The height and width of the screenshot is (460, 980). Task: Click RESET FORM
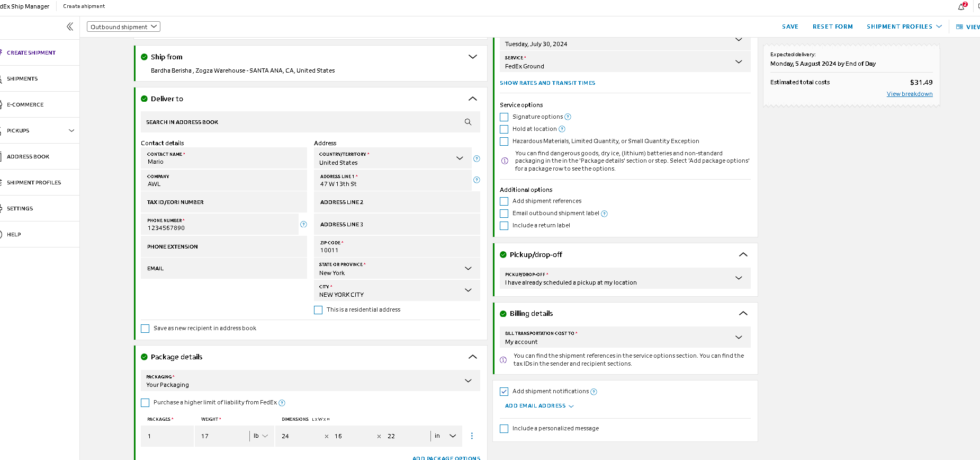coord(832,26)
